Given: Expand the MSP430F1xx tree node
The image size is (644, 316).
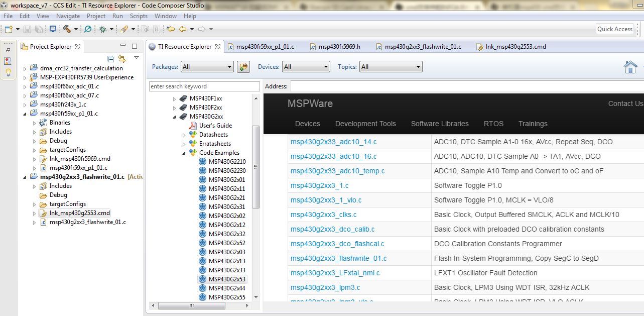Looking at the screenshot, I should 175,98.
